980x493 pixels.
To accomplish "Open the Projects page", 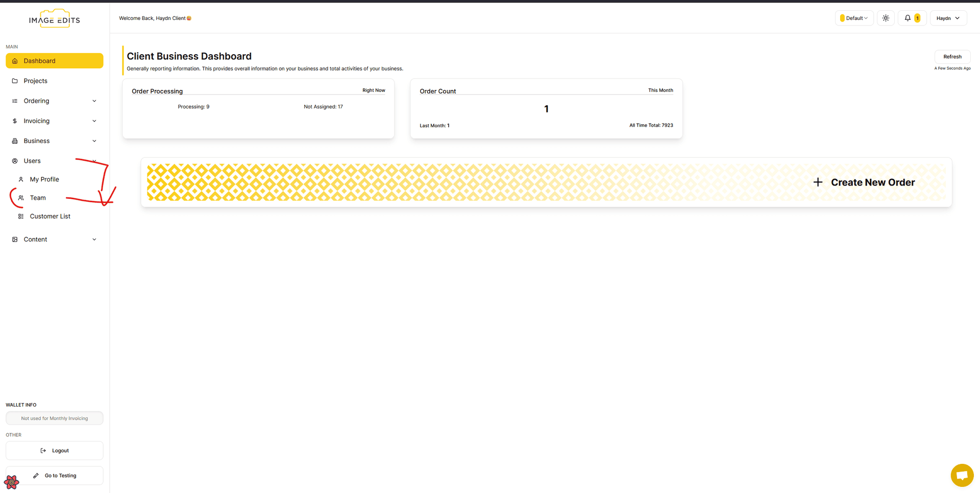I will point(36,81).
